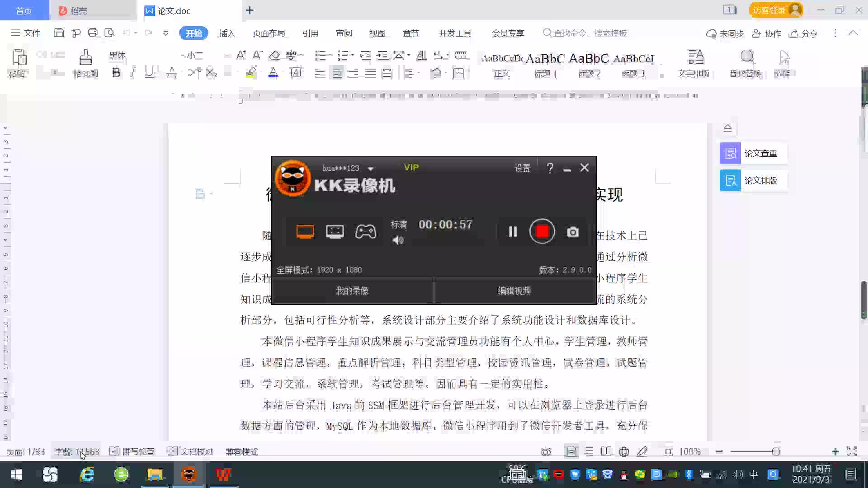Toggle center alignment in the ribbon
This screenshot has height=488, width=868.
(337, 73)
